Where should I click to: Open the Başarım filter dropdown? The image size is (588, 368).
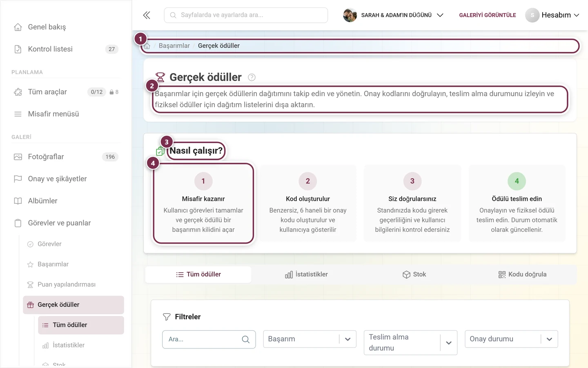(x=310, y=339)
